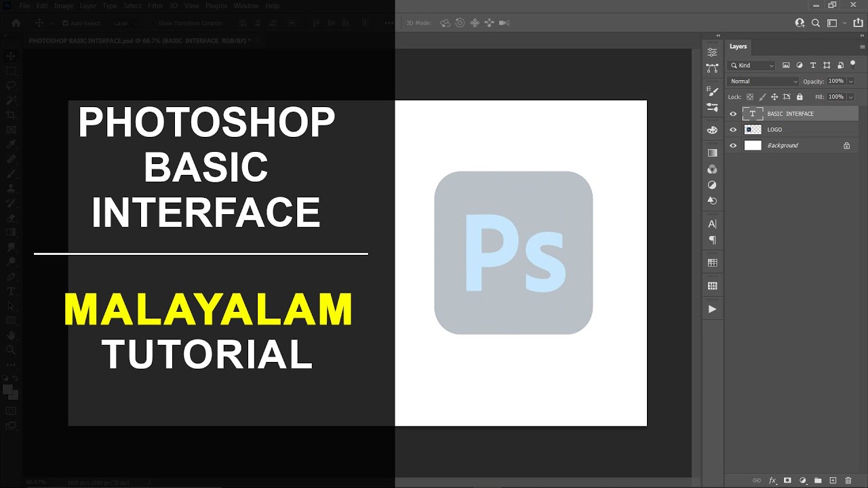Lock image pixels with brush icon
868x488 pixels.
[762, 97]
